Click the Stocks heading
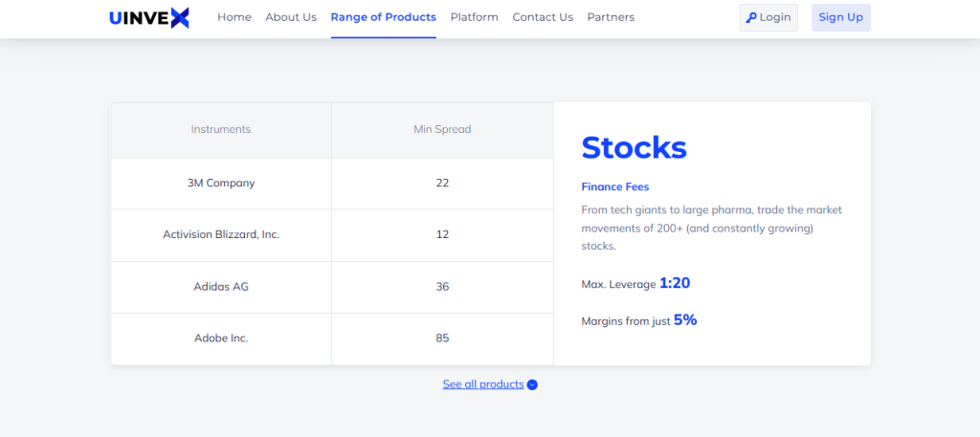The width and height of the screenshot is (980, 437). (634, 148)
